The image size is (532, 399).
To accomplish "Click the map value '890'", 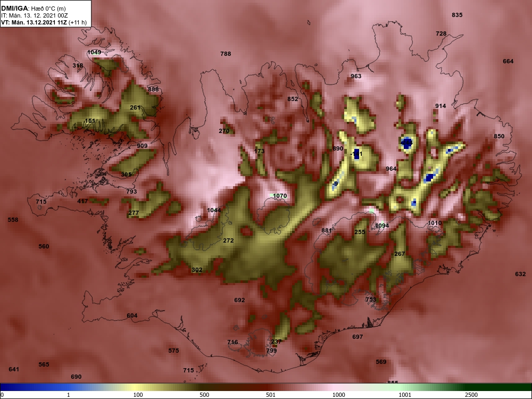I will coord(338,148).
